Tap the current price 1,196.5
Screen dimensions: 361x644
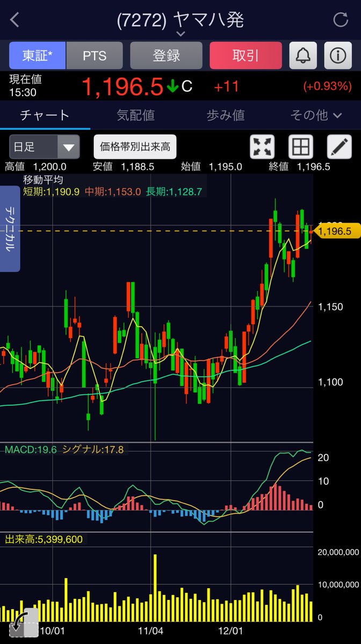point(121,86)
